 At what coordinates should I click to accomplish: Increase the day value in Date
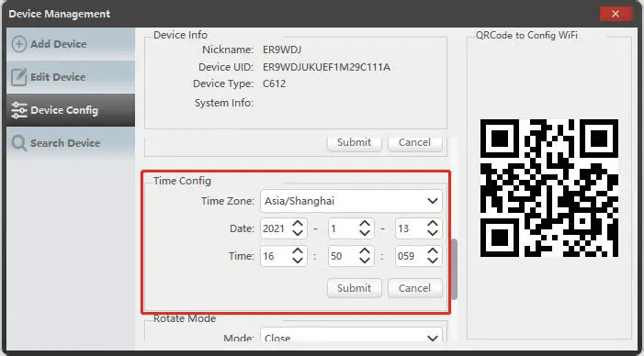coord(433,224)
